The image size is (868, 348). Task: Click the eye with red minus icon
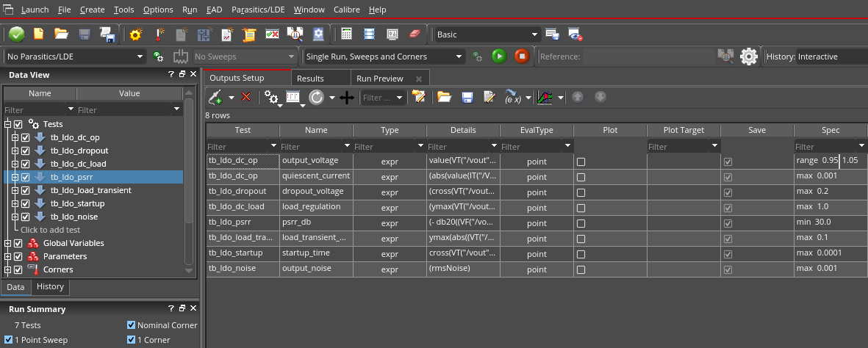[x=575, y=35]
